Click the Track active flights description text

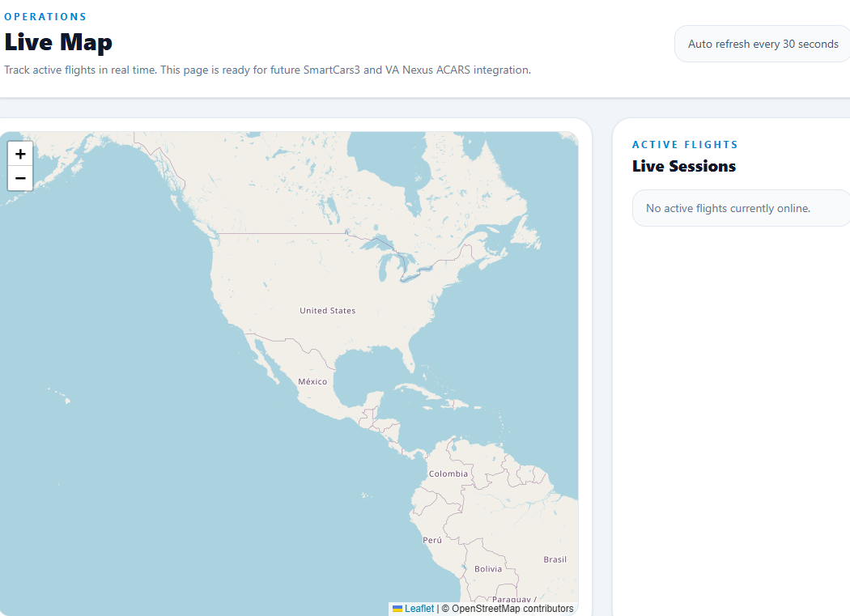267,70
